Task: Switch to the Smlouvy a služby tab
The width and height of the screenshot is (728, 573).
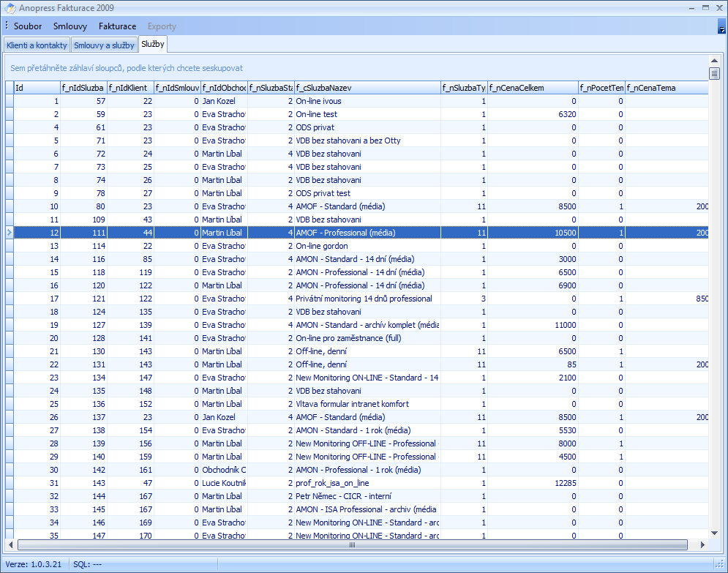Action: 104,45
